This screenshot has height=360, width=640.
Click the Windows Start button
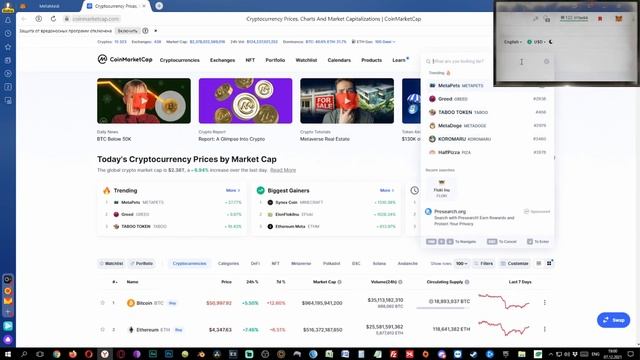[7, 354]
